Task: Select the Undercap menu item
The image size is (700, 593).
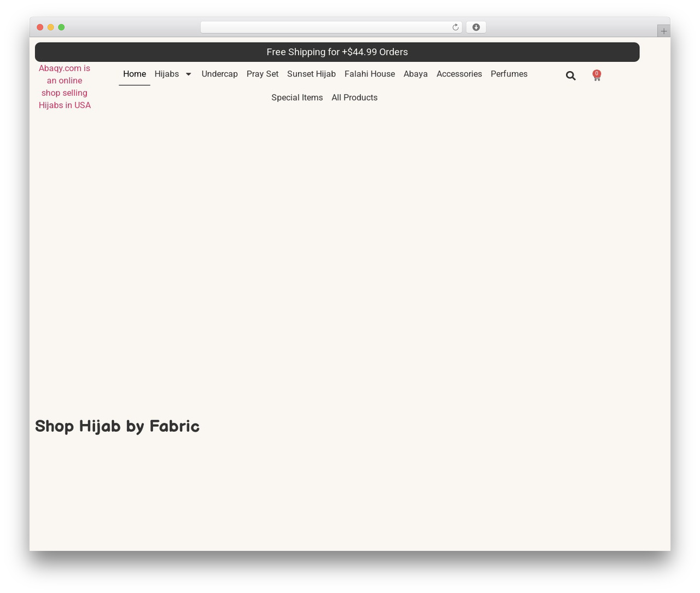Action: tap(219, 74)
